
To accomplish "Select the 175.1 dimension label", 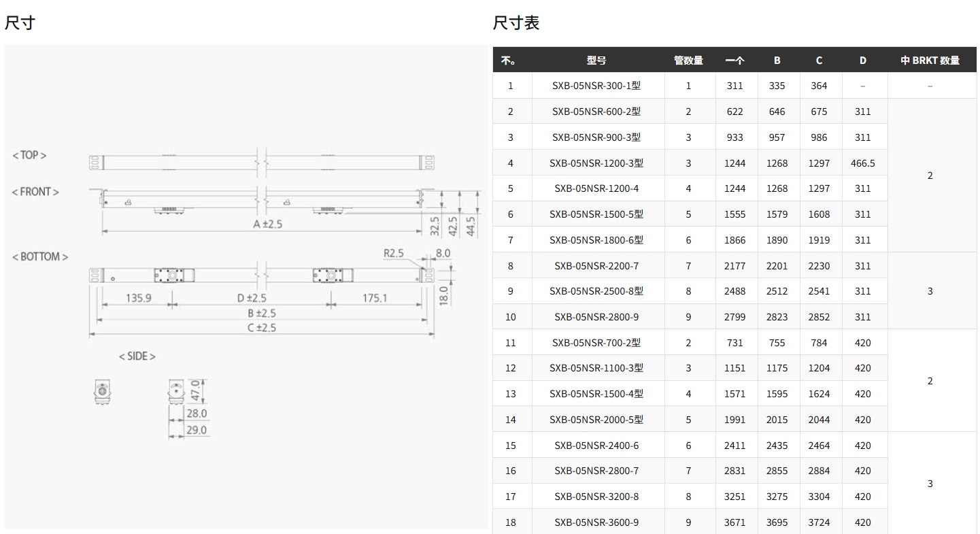I will point(374,298).
